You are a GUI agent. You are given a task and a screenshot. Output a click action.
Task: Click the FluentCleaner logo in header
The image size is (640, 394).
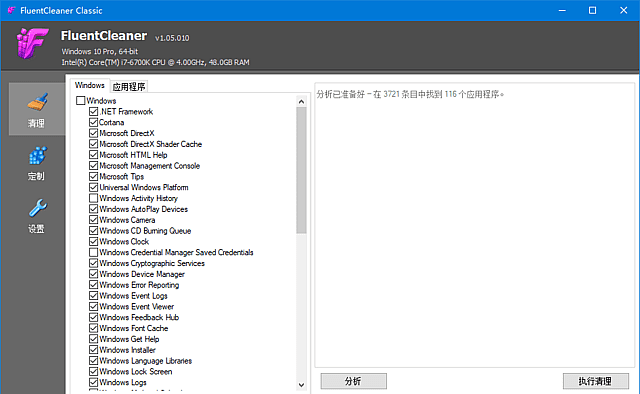pyautogui.click(x=32, y=43)
